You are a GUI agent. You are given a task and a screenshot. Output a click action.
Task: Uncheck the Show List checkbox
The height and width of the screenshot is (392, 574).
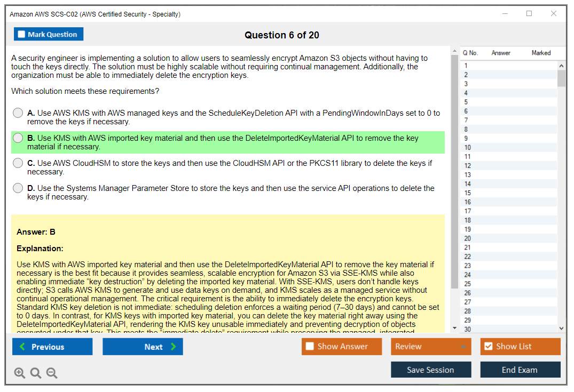pos(488,347)
